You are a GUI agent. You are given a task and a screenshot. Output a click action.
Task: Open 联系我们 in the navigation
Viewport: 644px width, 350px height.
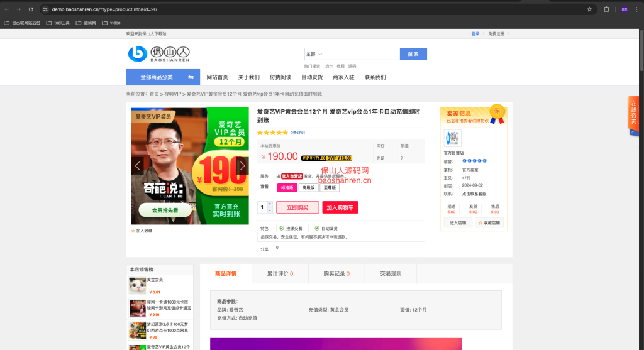coord(375,77)
